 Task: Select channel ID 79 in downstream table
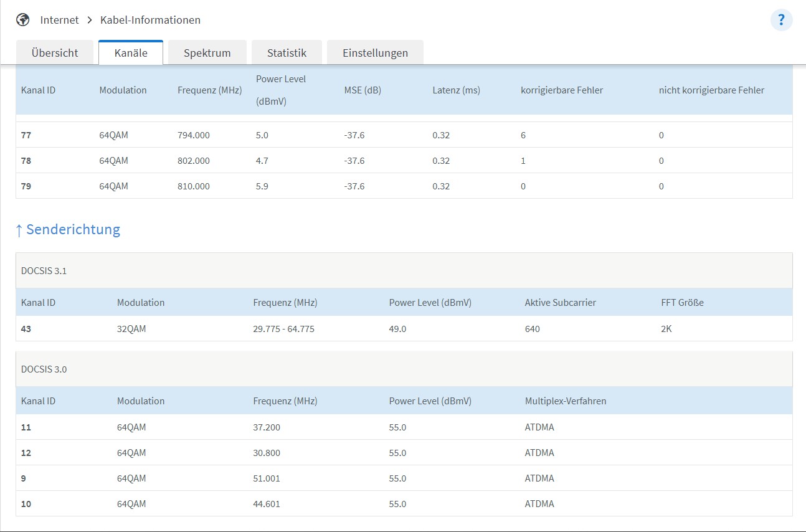coord(26,186)
